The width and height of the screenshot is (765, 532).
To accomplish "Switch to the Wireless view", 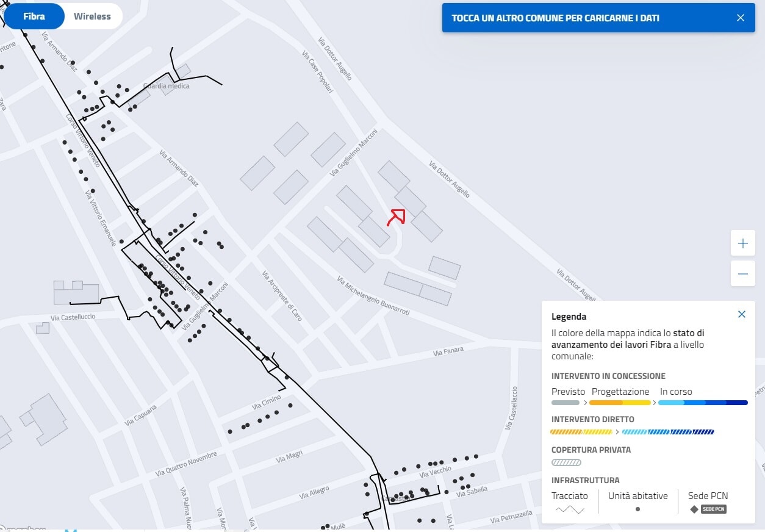I will click(x=92, y=16).
